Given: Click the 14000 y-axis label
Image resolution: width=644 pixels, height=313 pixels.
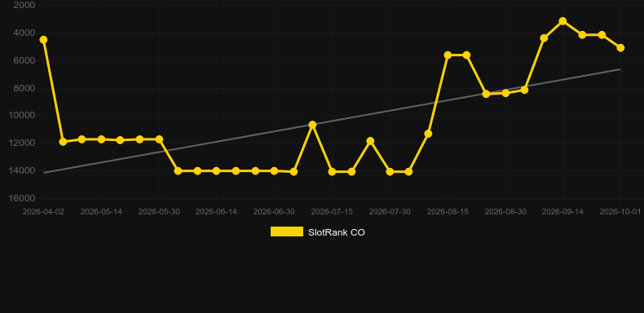Looking at the screenshot, I should click(x=22, y=170).
